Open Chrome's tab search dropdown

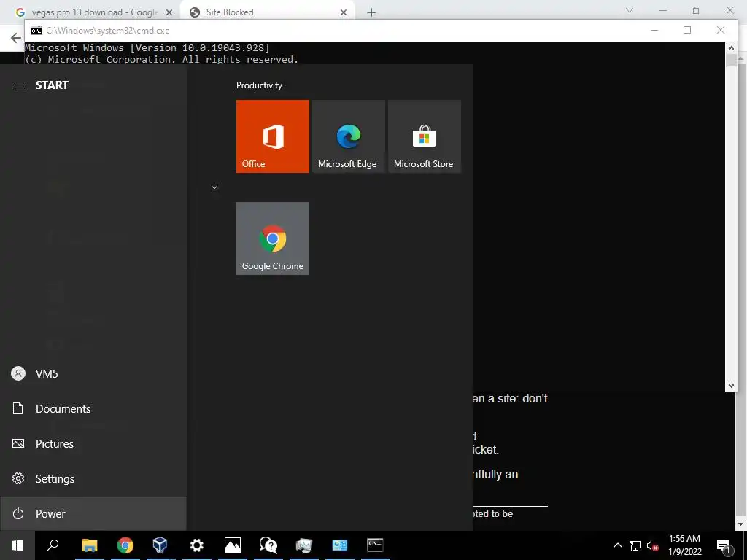tap(630, 10)
